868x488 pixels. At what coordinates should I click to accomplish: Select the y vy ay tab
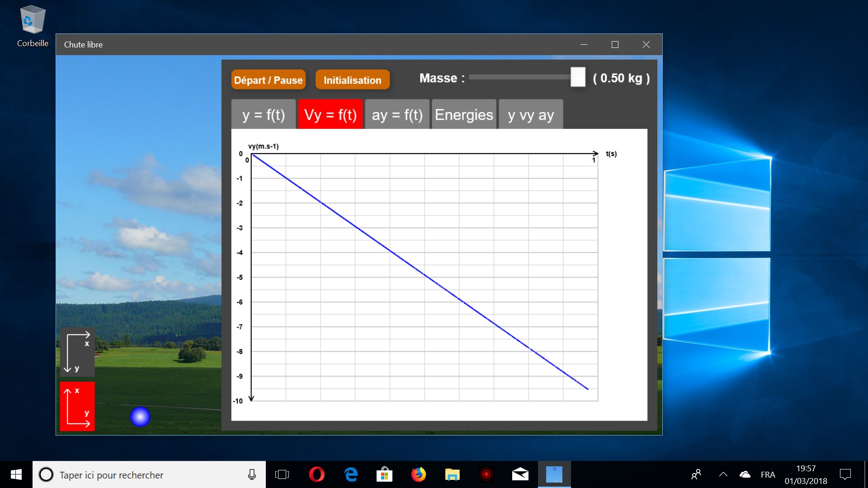click(x=531, y=115)
